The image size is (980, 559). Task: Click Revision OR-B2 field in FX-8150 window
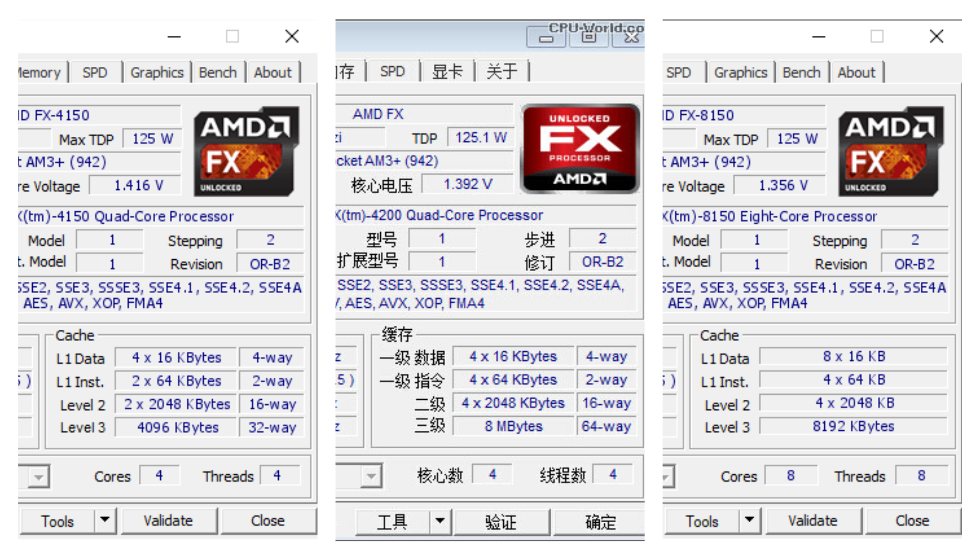[915, 264]
